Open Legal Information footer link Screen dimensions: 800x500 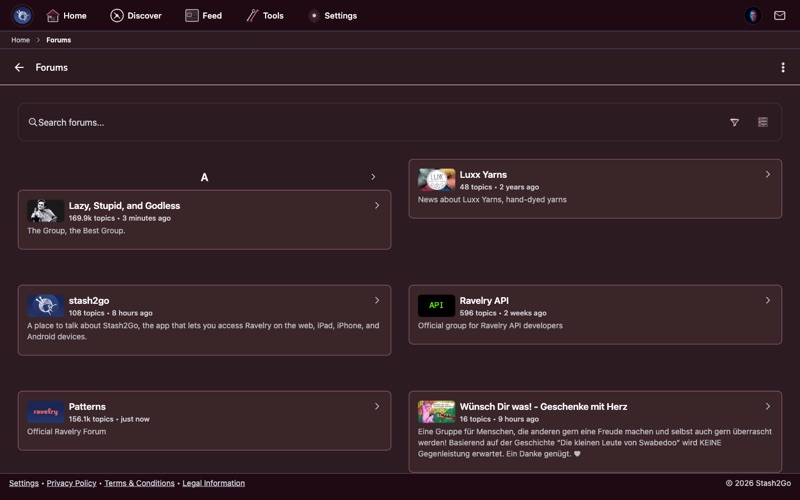click(x=214, y=483)
